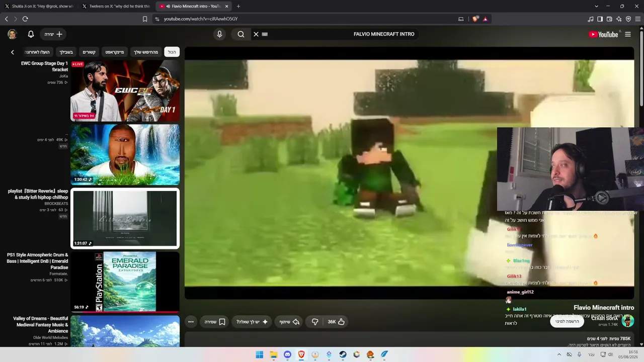Open File Explorer from the taskbar
Screen dimensions: 644x362
click(x=274, y=354)
